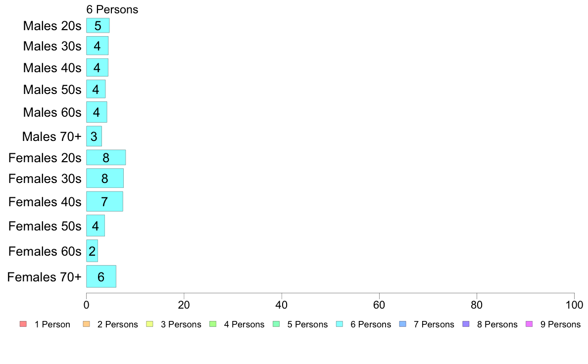Click the 100 axis tick label
Image resolution: width=588 pixels, height=364 pixels.
pyautogui.click(x=574, y=305)
